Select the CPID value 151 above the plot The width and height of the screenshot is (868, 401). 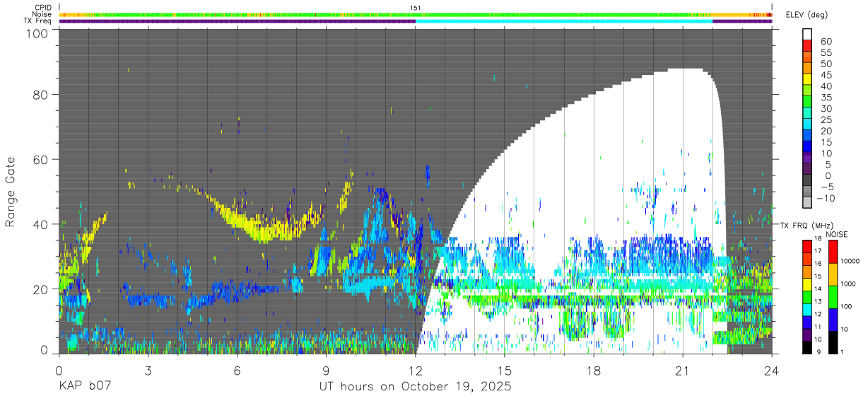point(416,8)
